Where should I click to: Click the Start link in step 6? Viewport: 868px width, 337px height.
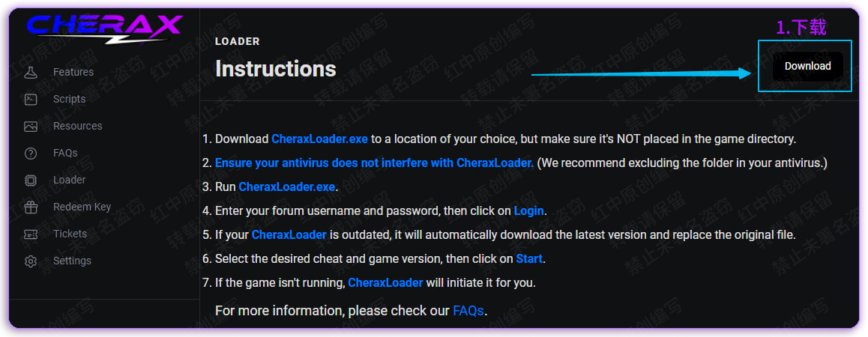[529, 258]
